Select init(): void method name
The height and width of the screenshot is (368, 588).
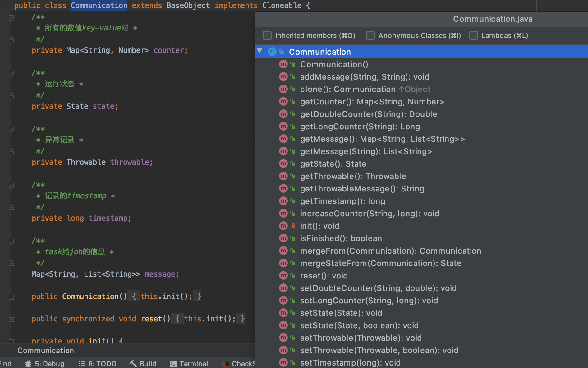(x=319, y=226)
